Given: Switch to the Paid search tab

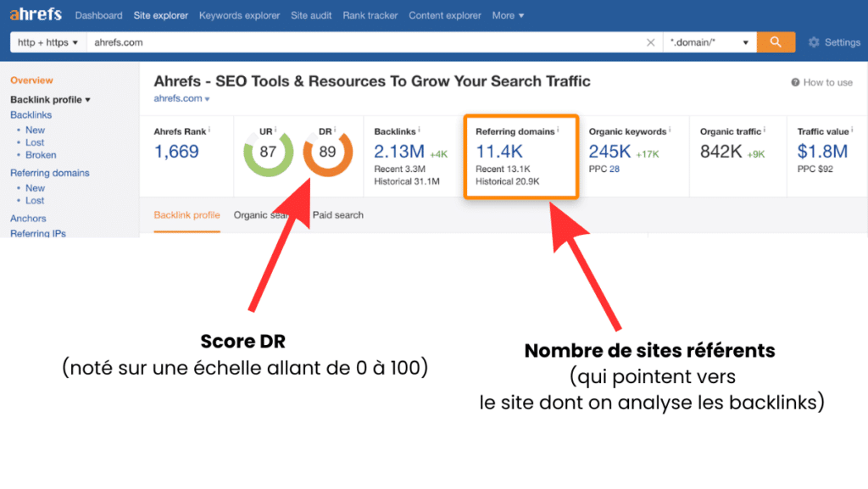Looking at the screenshot, I should coord(337,215).
